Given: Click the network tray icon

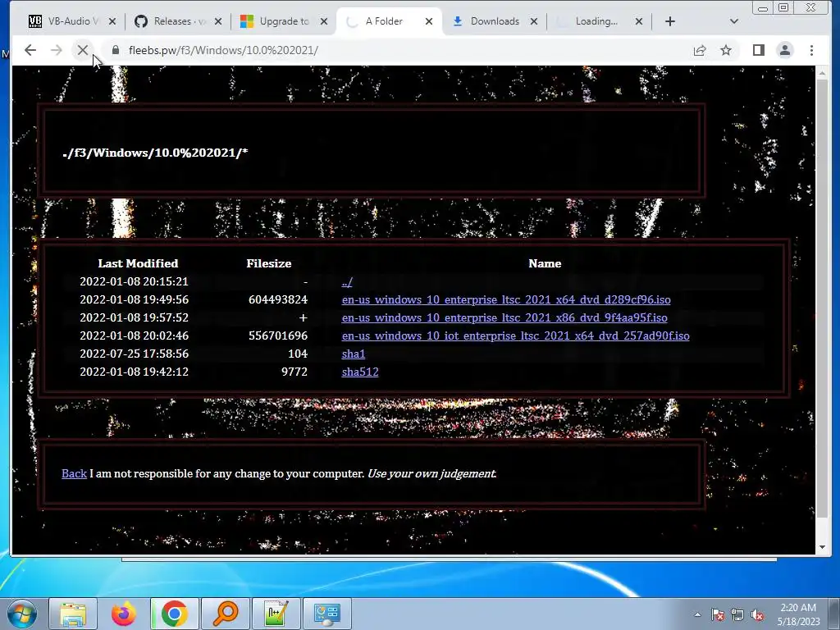Looking at the screenshot, I should click(x=737, y=614).
